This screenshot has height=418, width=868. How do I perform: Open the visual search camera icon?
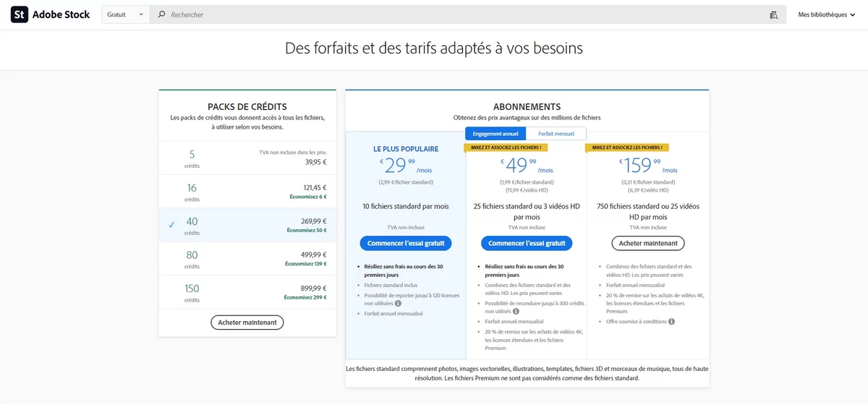click(x=774, y=14)
